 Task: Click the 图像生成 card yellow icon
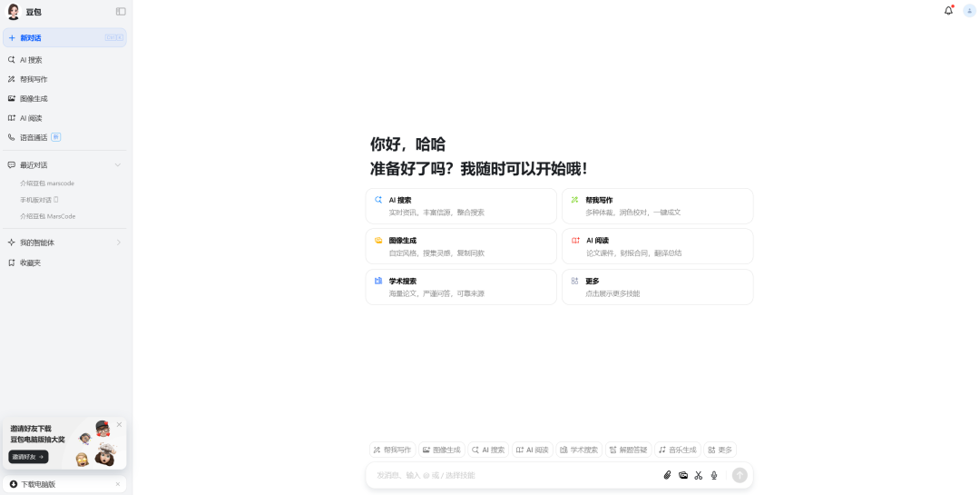(x=378, y=241)
